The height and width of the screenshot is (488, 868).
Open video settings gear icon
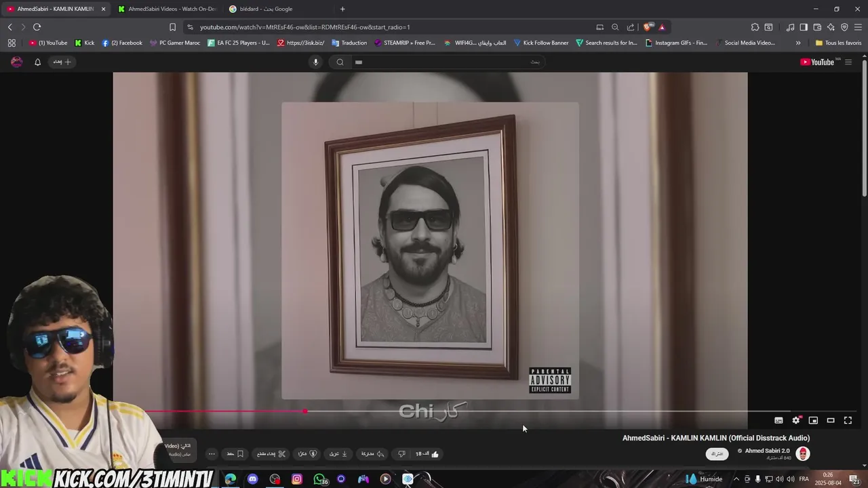796,420
